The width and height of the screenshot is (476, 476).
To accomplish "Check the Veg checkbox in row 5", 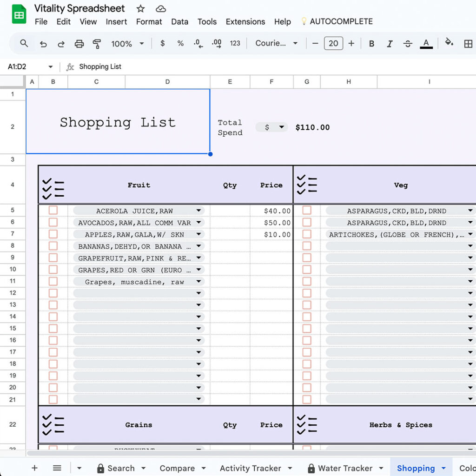I will (x=307, y=211).
